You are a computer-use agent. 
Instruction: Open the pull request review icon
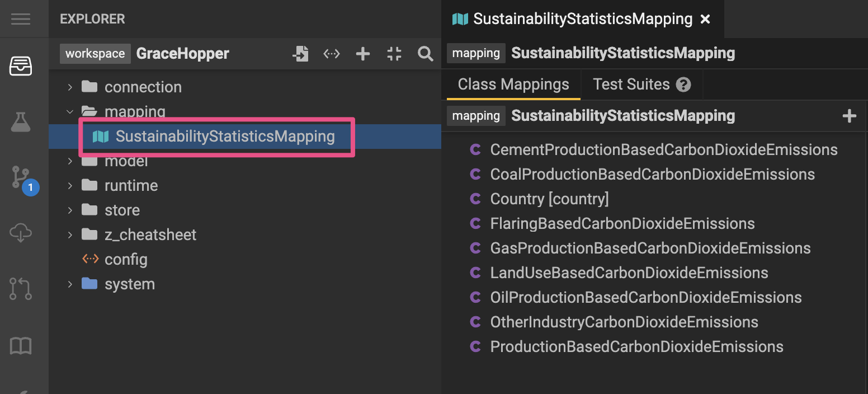21,288
